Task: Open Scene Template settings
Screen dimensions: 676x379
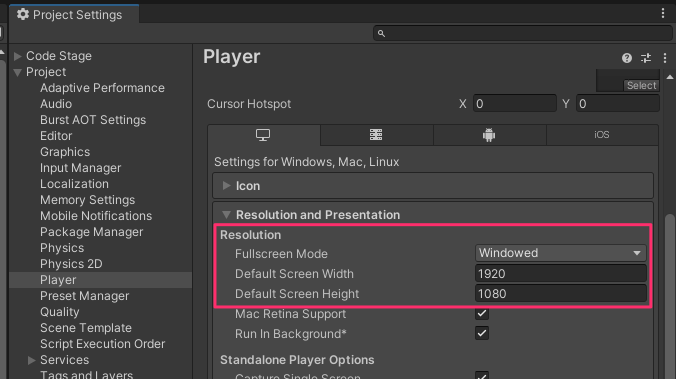Action: [x=86, y=328]
